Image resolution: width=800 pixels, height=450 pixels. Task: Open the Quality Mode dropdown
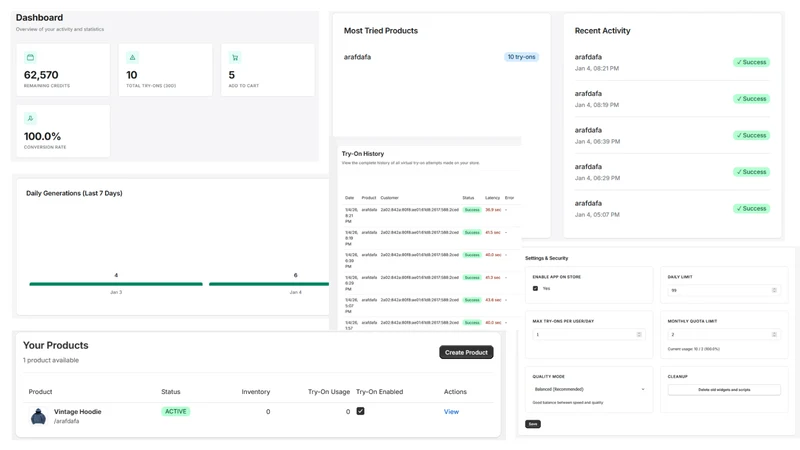coord(589,389)
